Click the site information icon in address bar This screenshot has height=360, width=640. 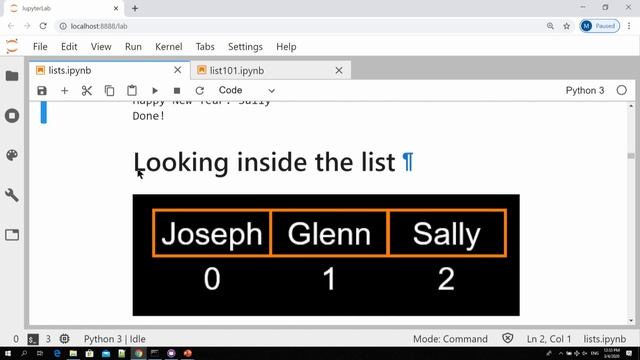(63, 26)
